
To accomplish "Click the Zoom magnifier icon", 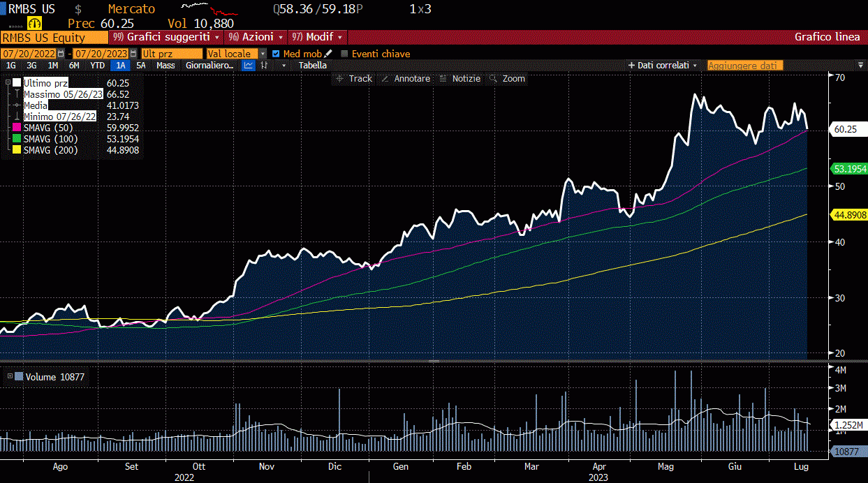I will 494,79.
